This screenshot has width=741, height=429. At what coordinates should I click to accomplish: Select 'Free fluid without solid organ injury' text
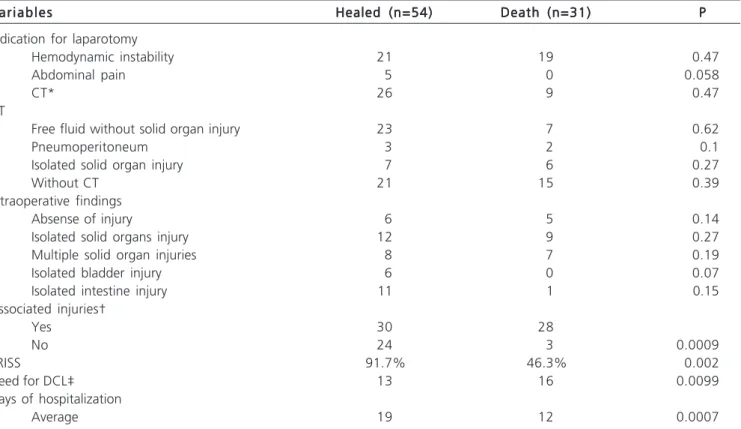(x=136, y=129)
